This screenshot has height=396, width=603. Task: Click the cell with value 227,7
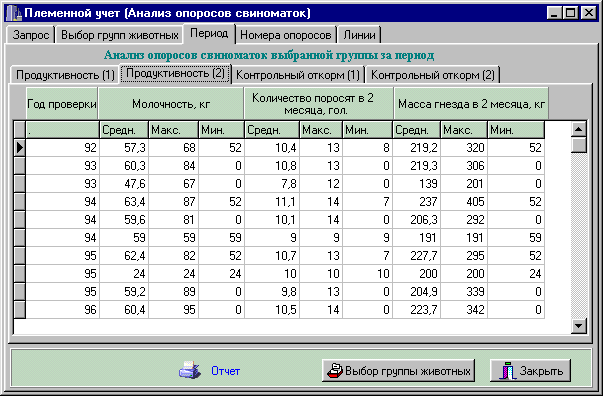416,256
